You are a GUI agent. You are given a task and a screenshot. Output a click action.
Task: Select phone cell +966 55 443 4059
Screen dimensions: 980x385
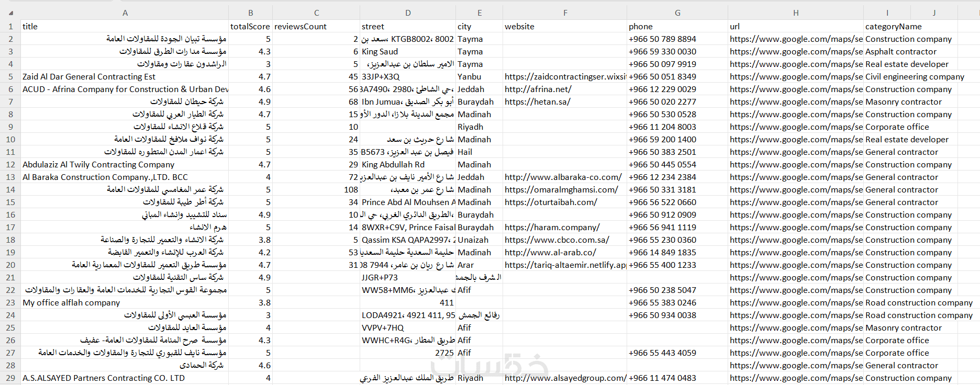[x=677, y=353]
